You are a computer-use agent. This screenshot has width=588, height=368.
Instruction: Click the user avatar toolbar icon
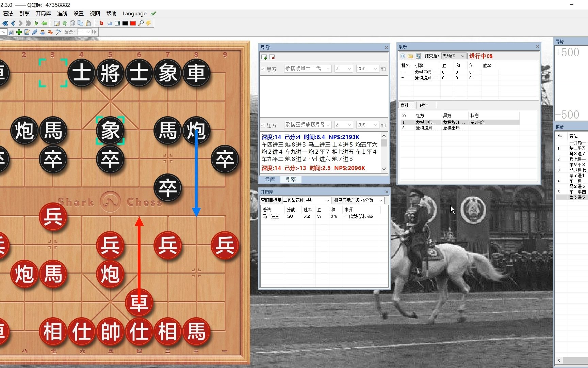[x=43, y=32]
